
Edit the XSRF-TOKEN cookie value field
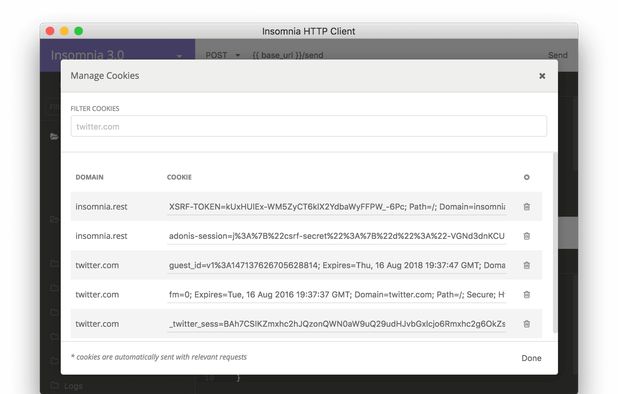pos(337,207)
